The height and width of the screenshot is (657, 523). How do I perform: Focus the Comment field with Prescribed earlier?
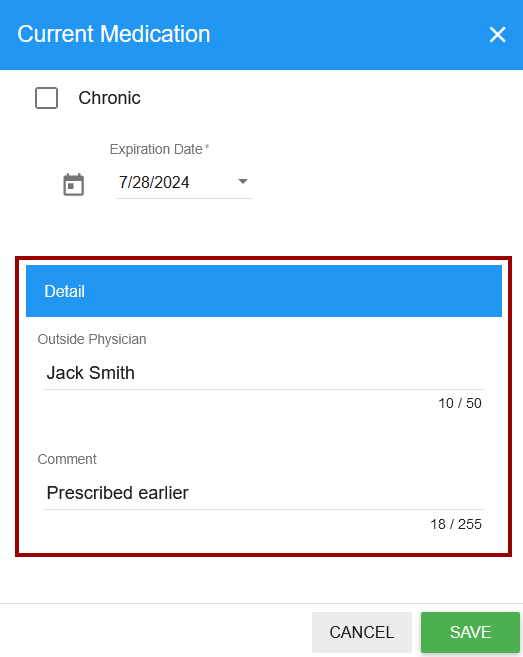264,493
